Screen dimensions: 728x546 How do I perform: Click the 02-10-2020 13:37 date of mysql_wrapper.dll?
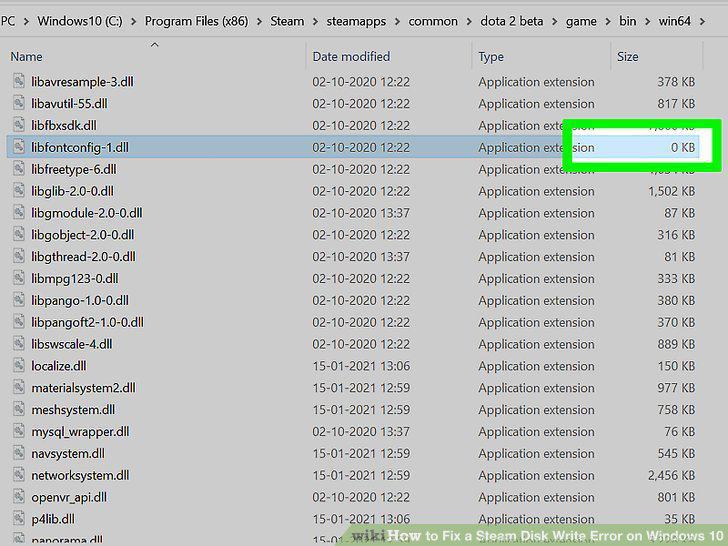pos(361,431)
